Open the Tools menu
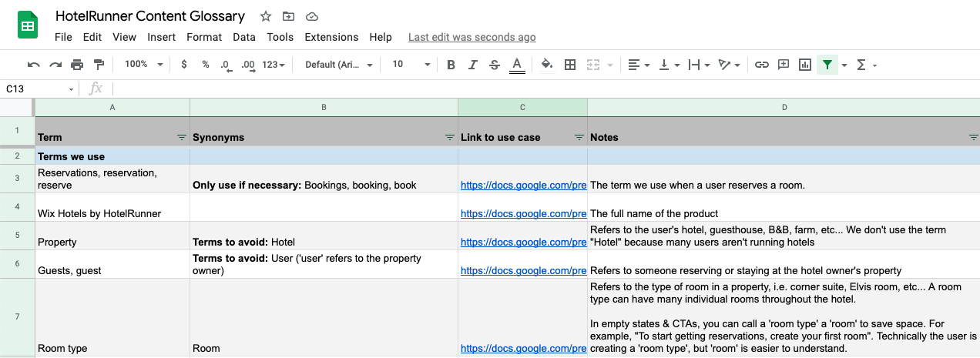 [x=280, y=37]
